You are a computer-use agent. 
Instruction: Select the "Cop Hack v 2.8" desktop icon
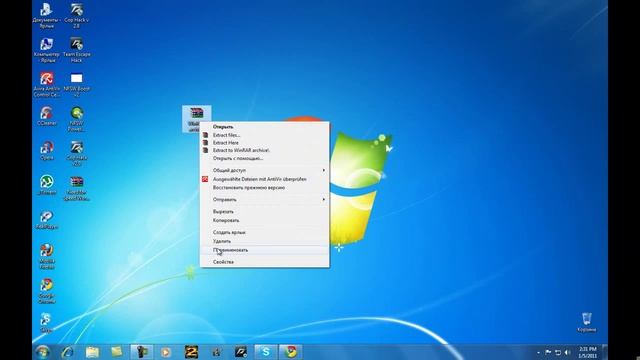[76, 16]
